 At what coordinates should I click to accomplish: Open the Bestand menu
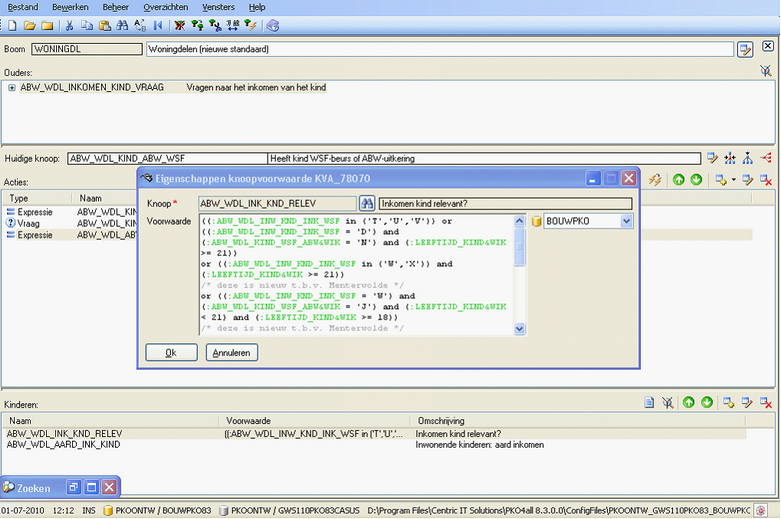[x=23, y=7]
